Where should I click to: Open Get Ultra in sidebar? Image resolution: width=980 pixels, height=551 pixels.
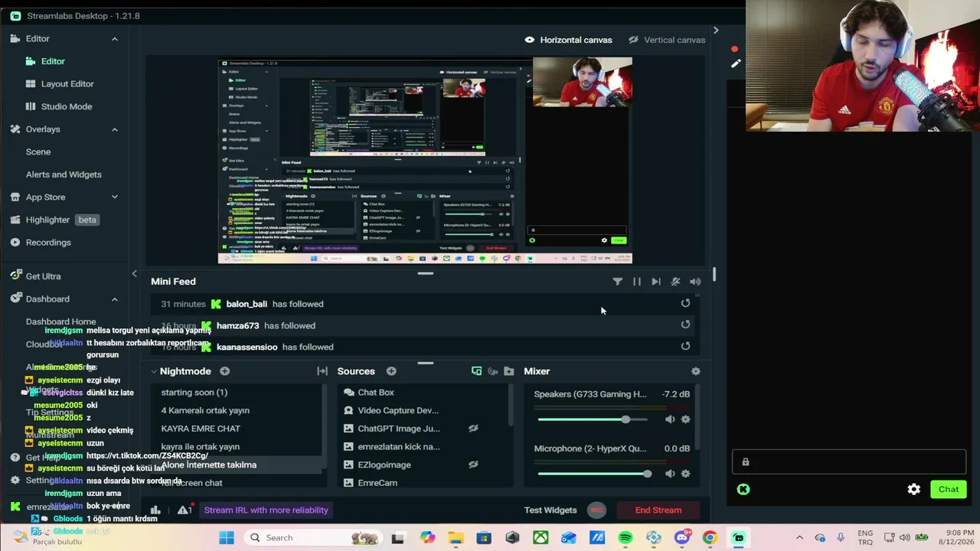point(35,276)
